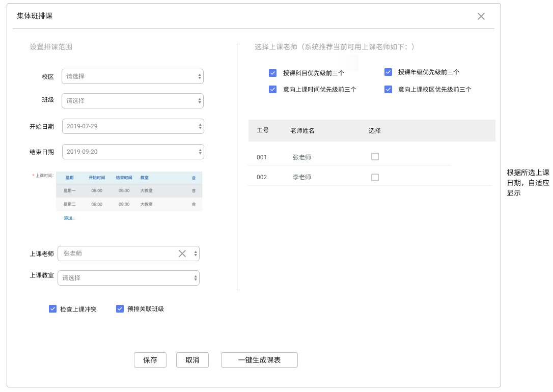Select the checkbox for 张老师
This screenshot has width=553, height=392.
point(375,157)
